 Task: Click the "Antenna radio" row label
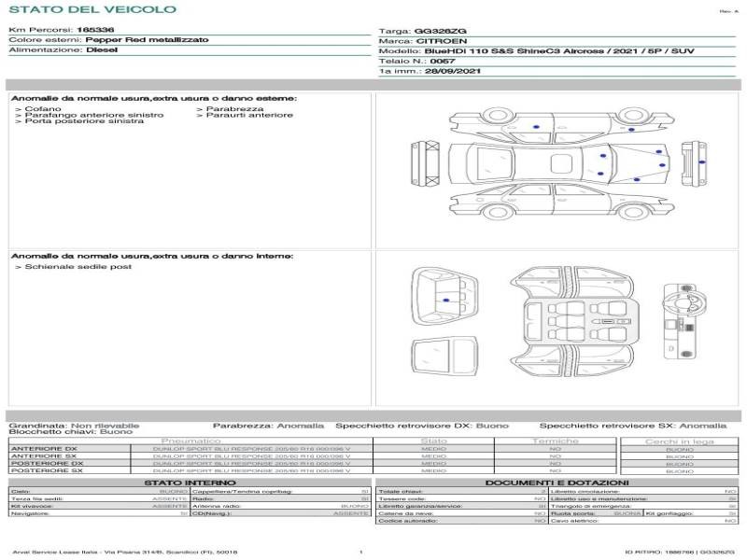tap(218, 506)
